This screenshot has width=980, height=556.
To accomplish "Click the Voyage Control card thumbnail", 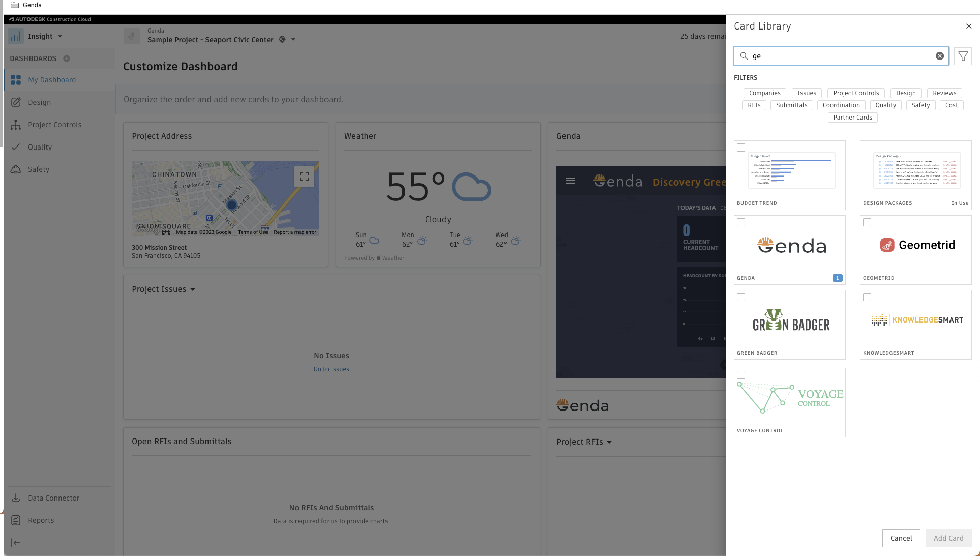I will tap(790, 402).
